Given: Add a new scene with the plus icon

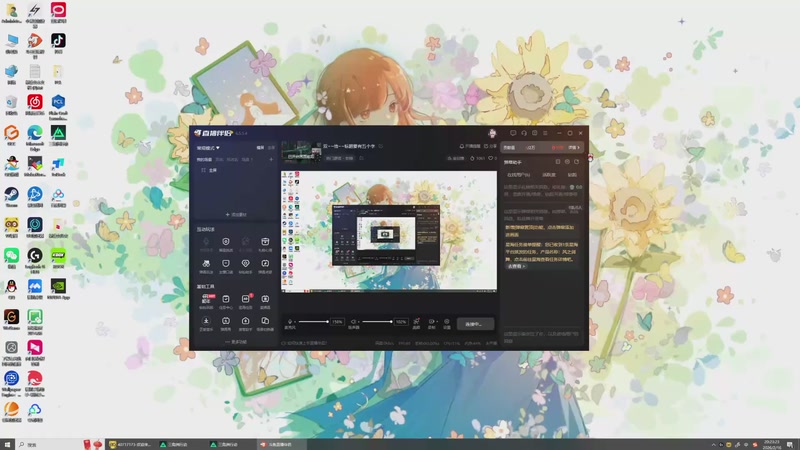Looking at the screenshot, I should 271,160.
